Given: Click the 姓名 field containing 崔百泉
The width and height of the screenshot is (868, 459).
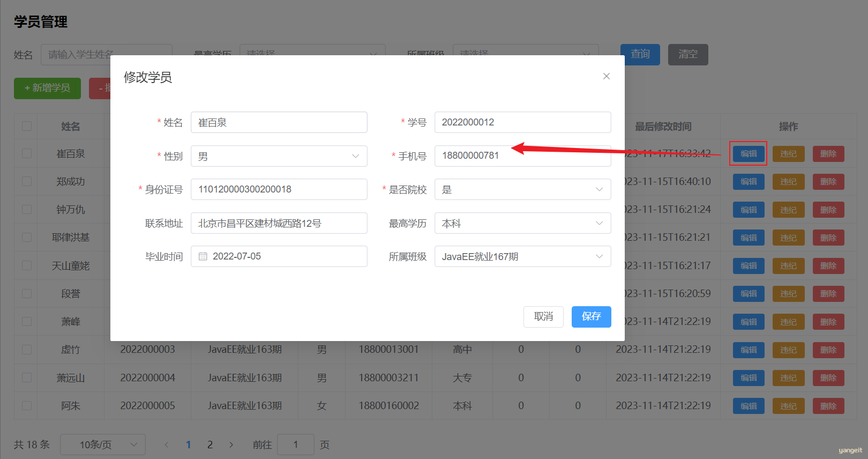Looking at the screenshot, I should click(279, 122).
